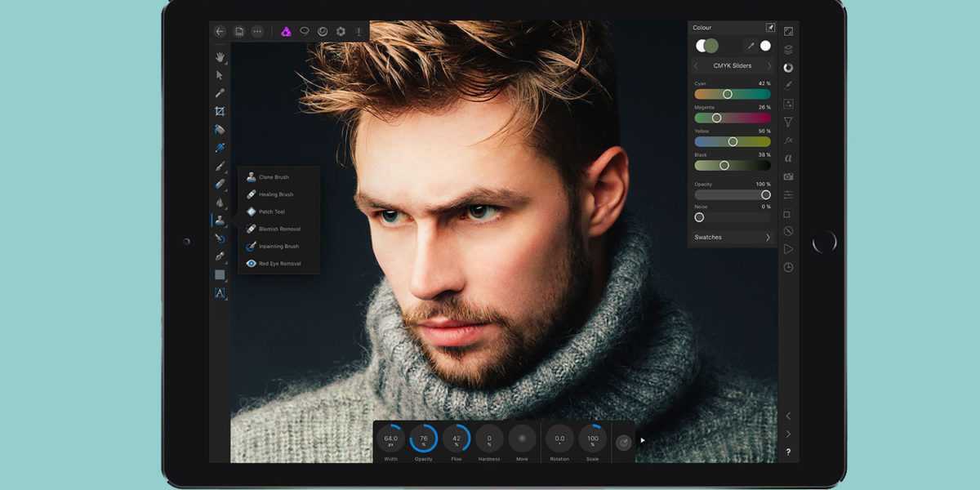Tap the brush Width control
980x490 pixels.
[x=390, y=439]
